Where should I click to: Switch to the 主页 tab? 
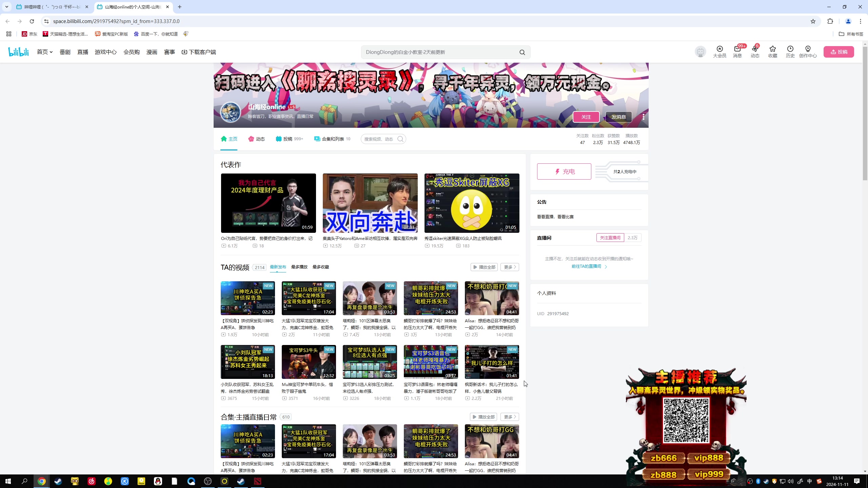(x=229, y=139)
